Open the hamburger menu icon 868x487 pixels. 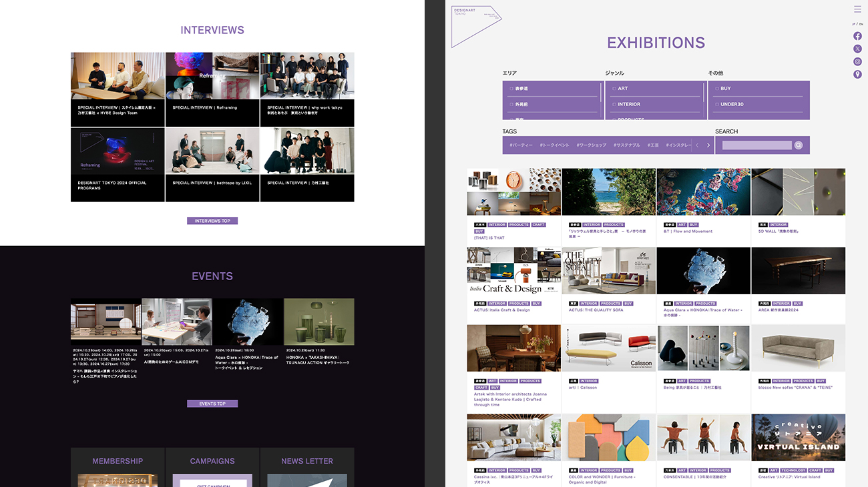[857, 9]
